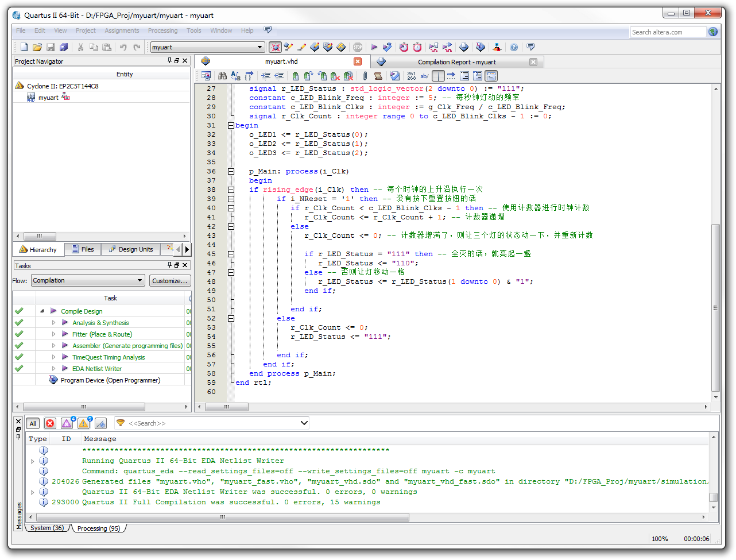
Task: Select myuart entity in Project Navigator
Action: coord(48,98)
